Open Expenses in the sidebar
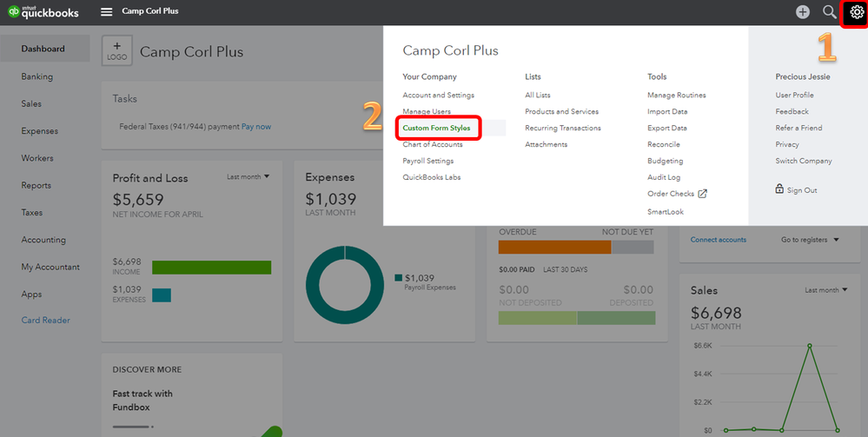 [40, 130]
